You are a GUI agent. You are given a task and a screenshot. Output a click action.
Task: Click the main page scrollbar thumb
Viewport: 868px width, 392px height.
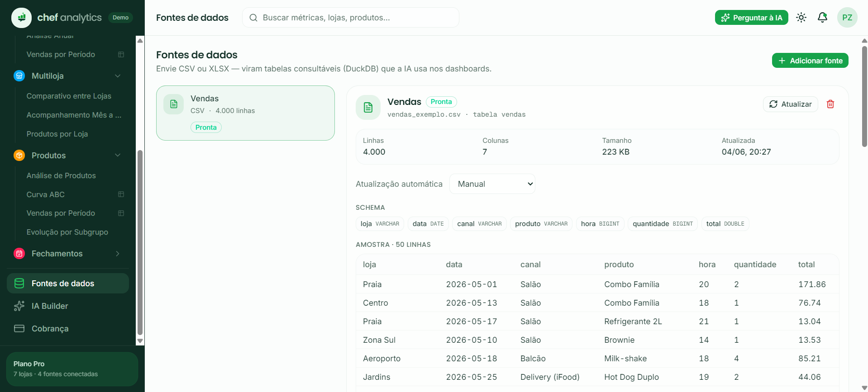pos(864,96)
